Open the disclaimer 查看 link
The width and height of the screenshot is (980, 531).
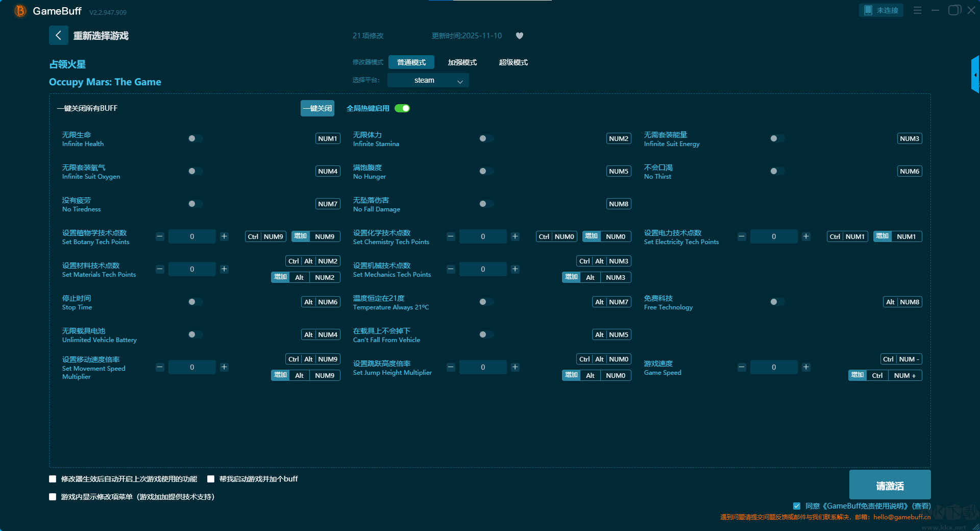921,506
